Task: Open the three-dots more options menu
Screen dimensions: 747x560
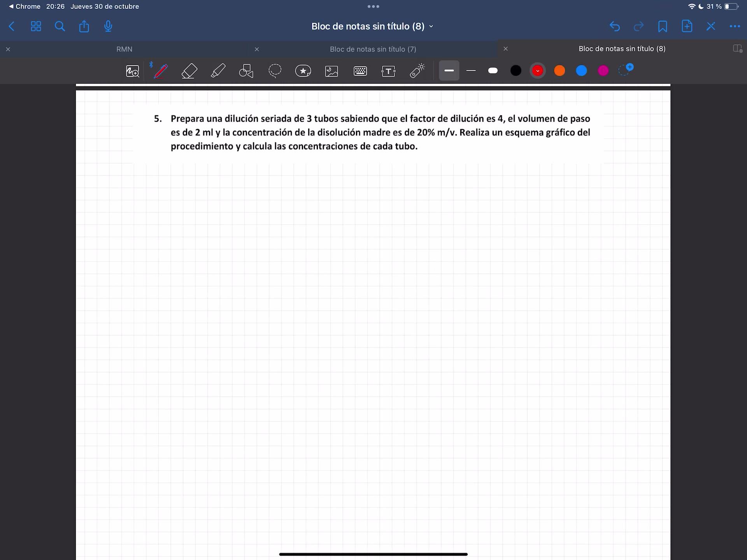Action: click(735, 26)
